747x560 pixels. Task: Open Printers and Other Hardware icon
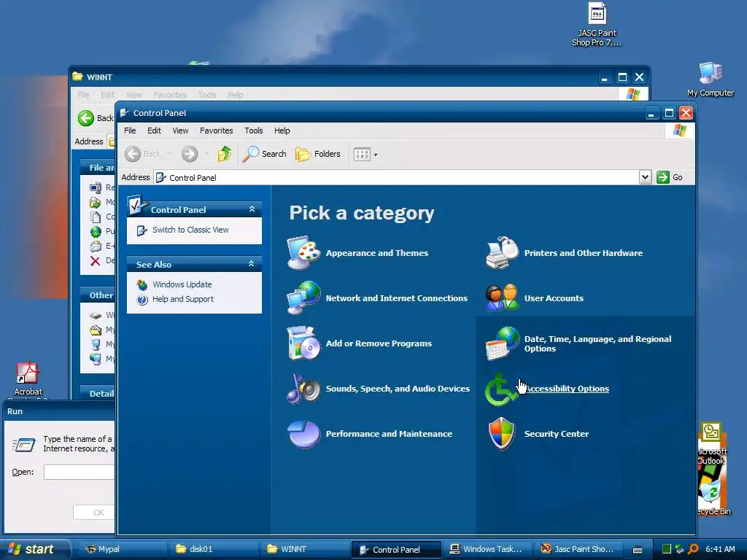tap(502, 253)
